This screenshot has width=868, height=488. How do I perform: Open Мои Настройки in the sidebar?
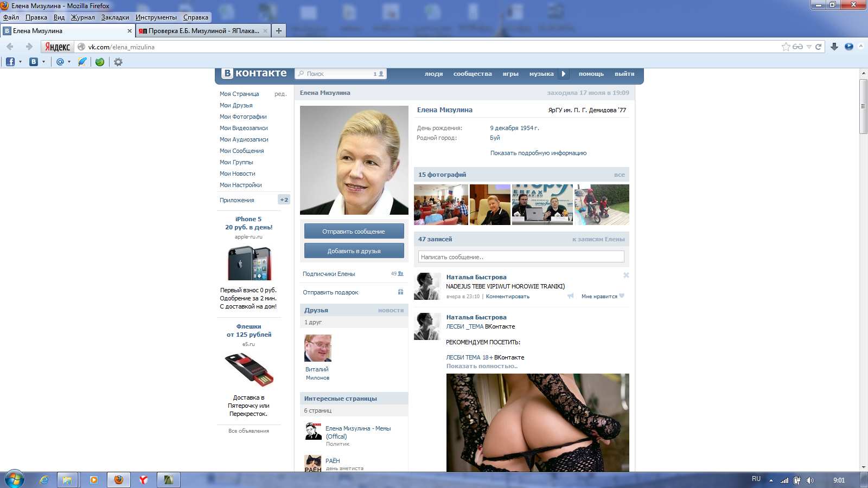click(241, 185)
